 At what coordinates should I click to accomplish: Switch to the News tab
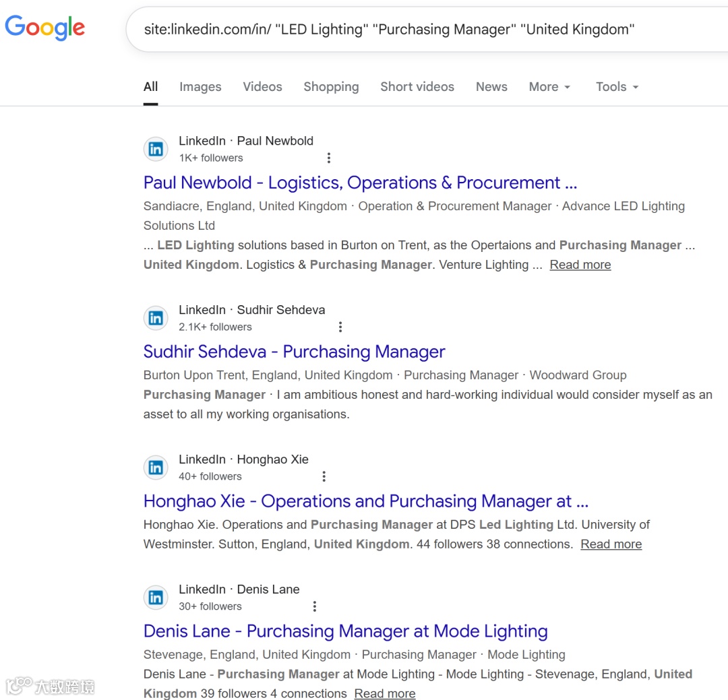pos(491,87)
